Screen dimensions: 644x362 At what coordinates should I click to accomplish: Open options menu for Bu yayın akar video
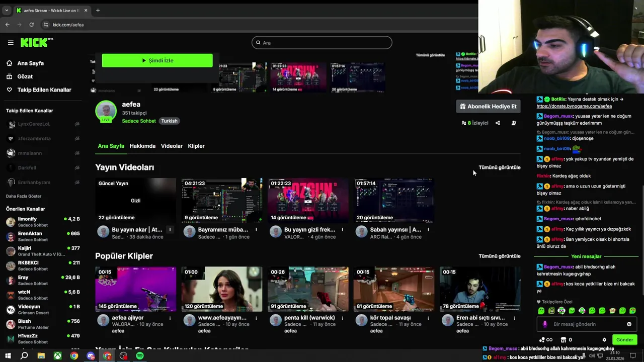click(170, 230)
